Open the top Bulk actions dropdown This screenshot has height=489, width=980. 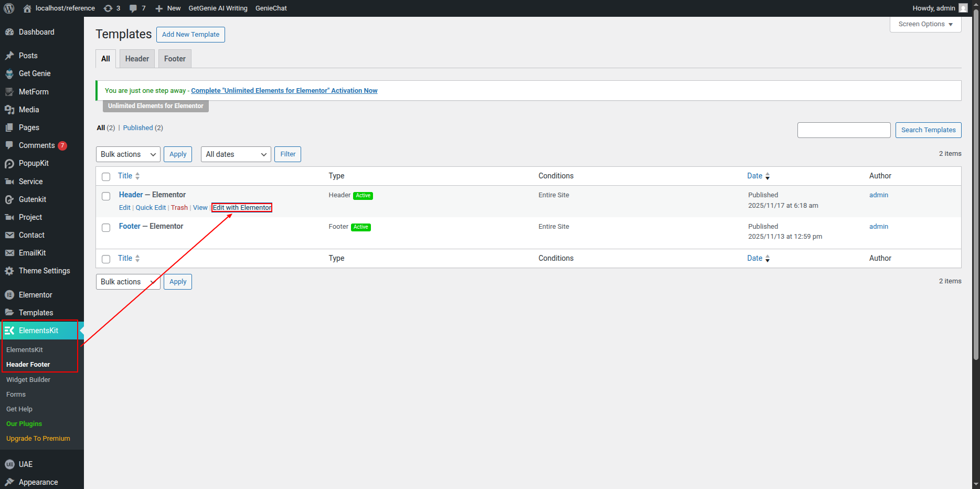click(x=128, y=154)
